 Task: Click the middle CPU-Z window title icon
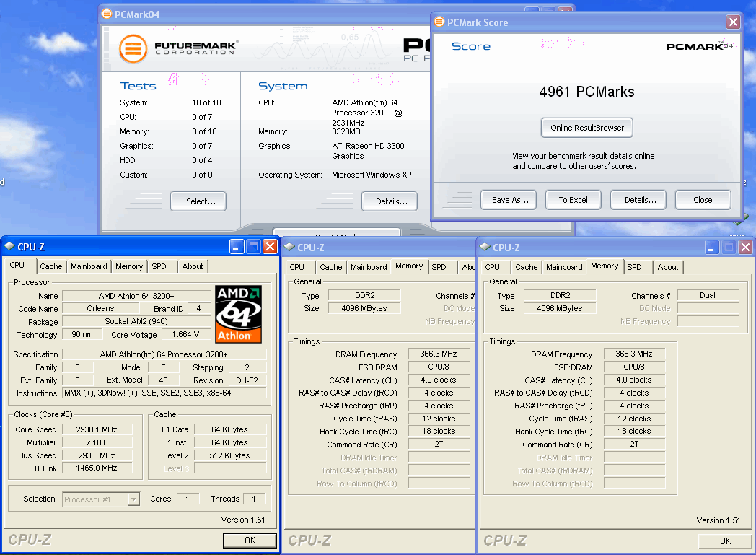289,247
